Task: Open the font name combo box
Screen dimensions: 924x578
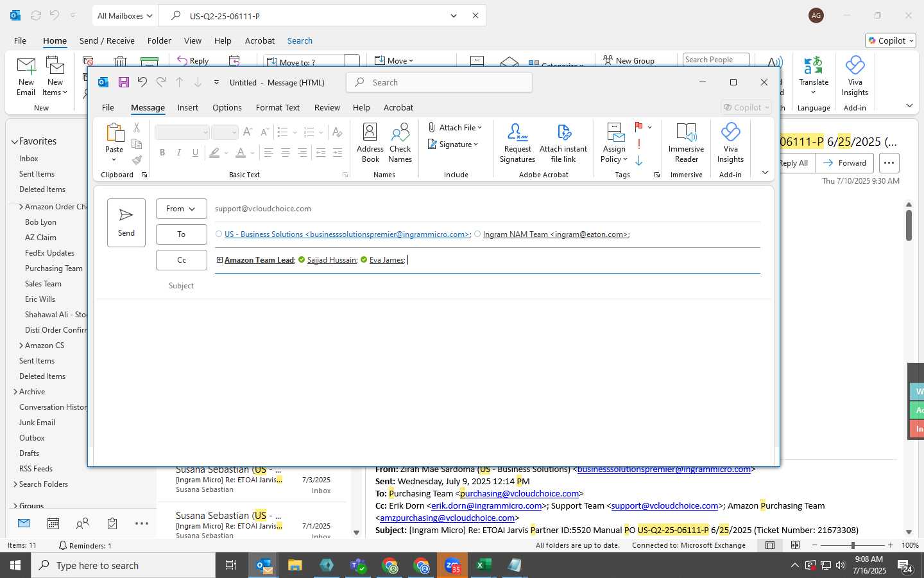Action: (x=182, y=132)
